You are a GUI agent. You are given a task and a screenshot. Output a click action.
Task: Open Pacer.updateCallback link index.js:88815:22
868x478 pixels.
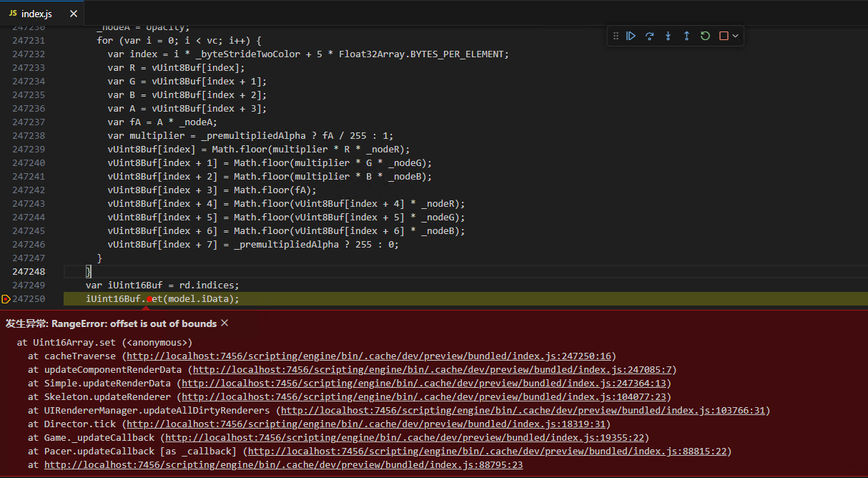(488, 451)
